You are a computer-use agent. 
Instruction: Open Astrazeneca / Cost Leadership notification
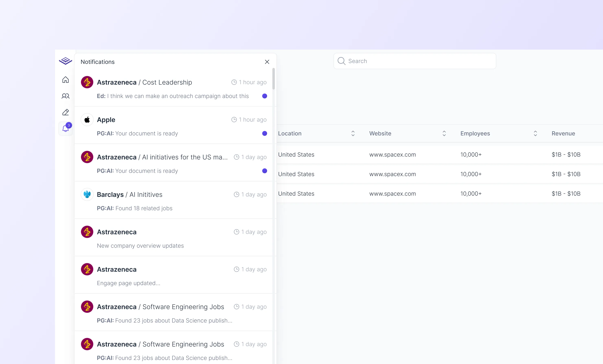click(173, 88)
